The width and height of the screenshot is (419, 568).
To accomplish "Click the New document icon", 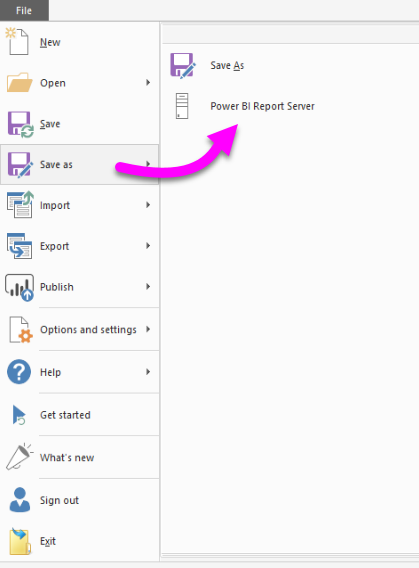I will pos(17,42).
